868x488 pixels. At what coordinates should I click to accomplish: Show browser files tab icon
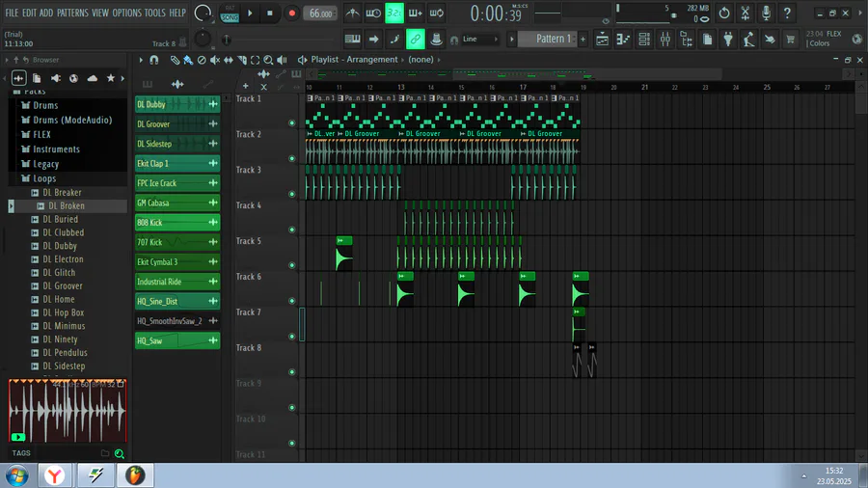(x=37, y=78)
